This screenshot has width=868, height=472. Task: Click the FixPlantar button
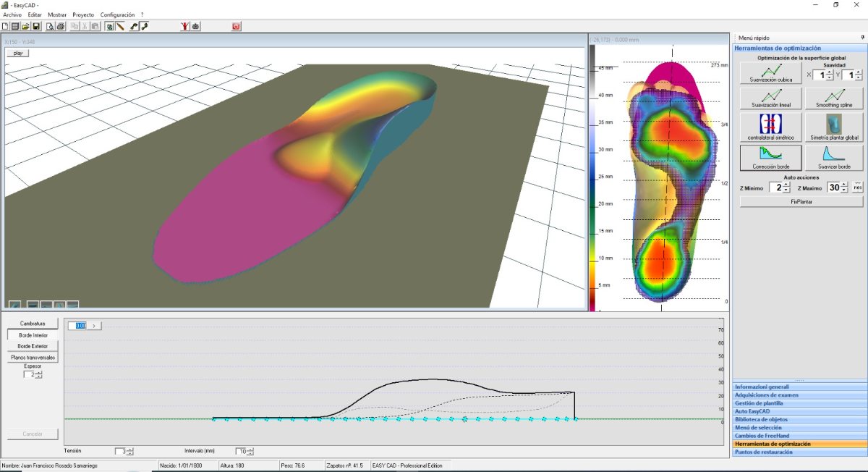(x=802, y=202)
